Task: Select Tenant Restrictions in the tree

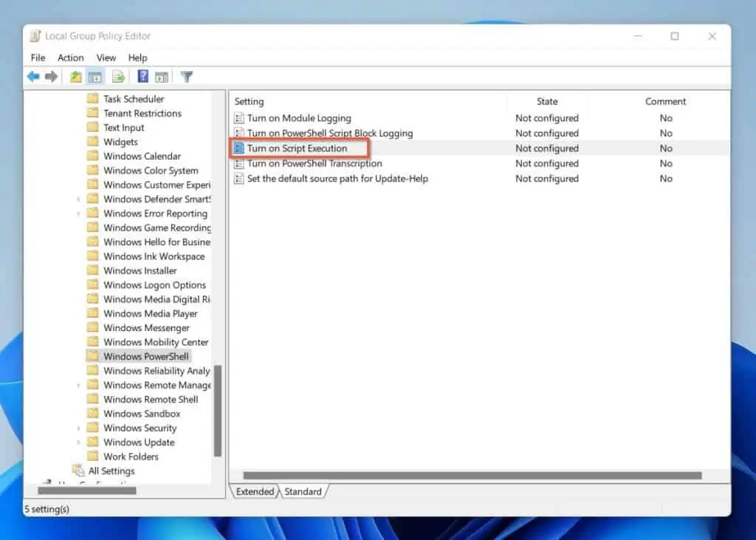Action: click(x=142, y=113)
